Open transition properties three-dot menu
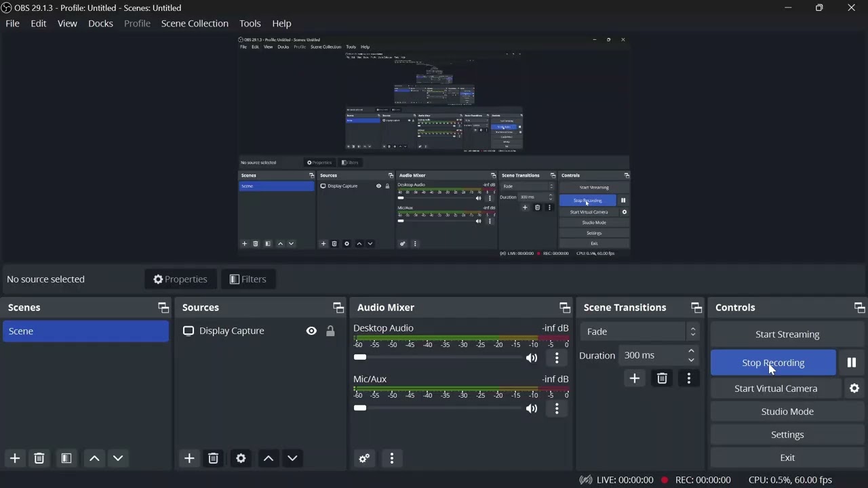The image size is (868, 488). [689, 378]
